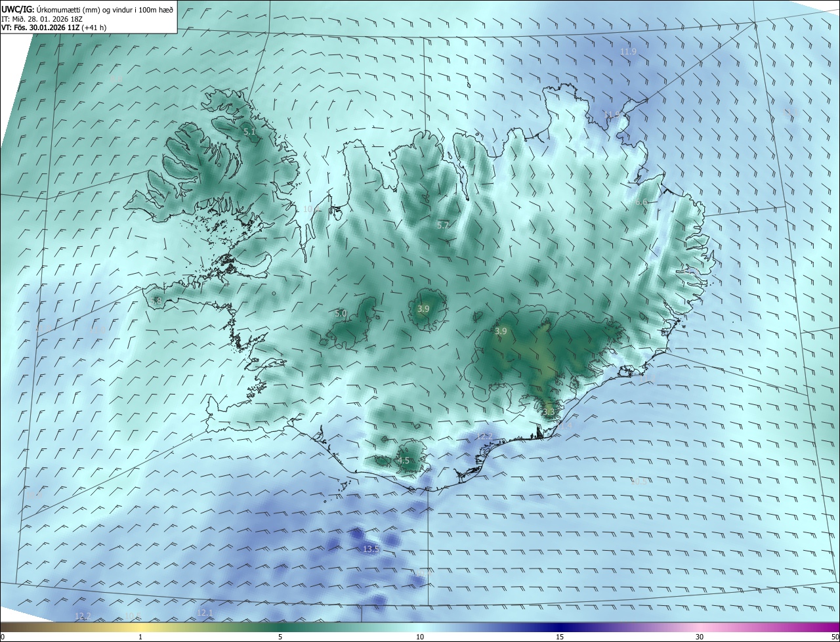The height and width of the screenshot is (642, 840).
Task: Click the 3.9 label on the small central glacier
Action: click(423, 309)
